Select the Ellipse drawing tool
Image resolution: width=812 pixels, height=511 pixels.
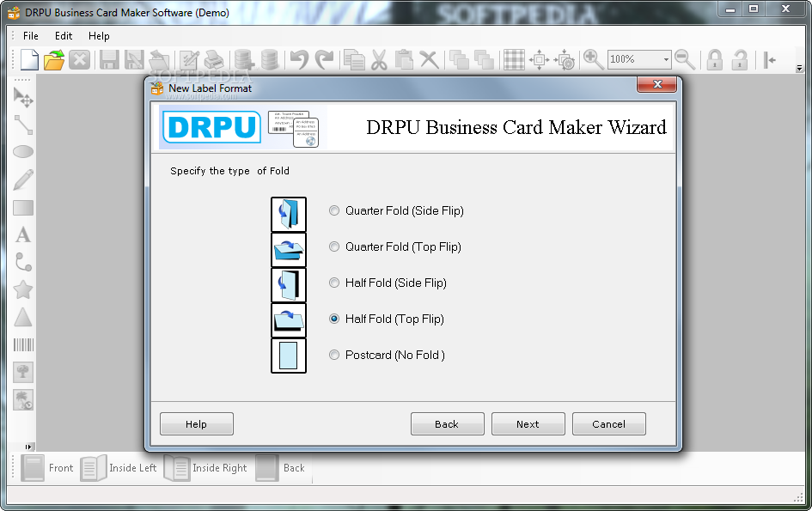pos(23,152)
